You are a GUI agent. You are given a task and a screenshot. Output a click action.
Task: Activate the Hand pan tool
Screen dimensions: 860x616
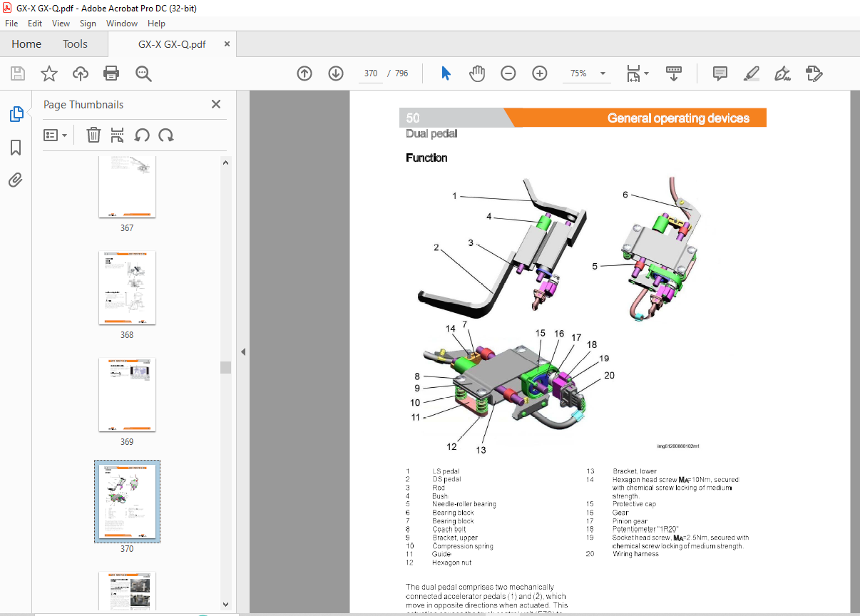[x=477, y=73]
